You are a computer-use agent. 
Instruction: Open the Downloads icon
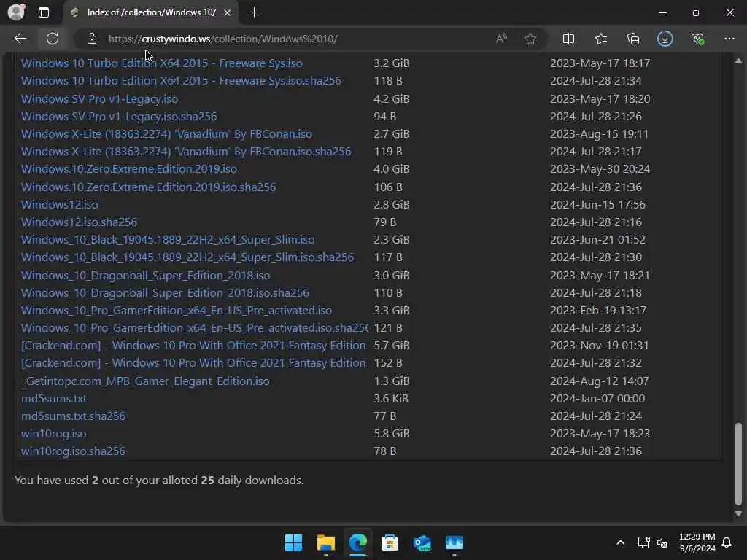coord(665,39)
